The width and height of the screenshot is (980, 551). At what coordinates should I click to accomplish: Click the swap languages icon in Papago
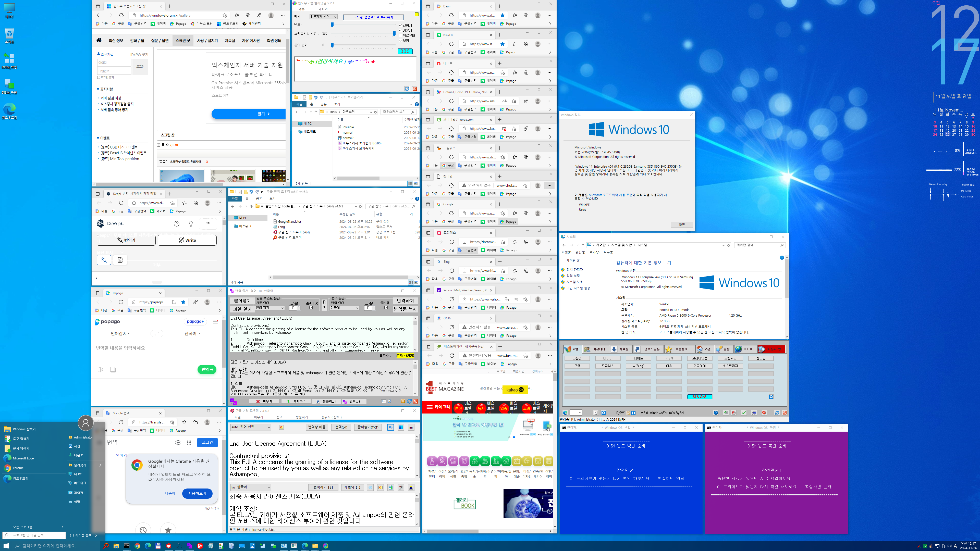click(x=157, y=333)
